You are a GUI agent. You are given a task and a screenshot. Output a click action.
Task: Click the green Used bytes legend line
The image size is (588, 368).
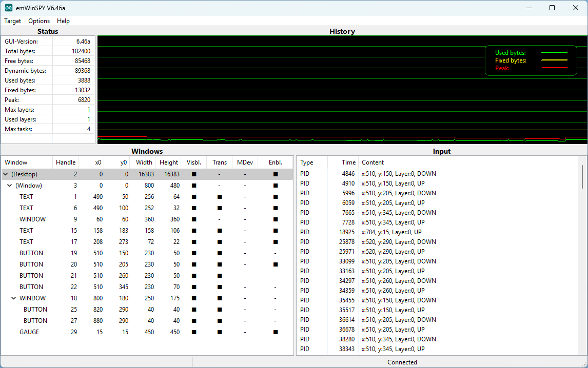[x=554, y=53]
